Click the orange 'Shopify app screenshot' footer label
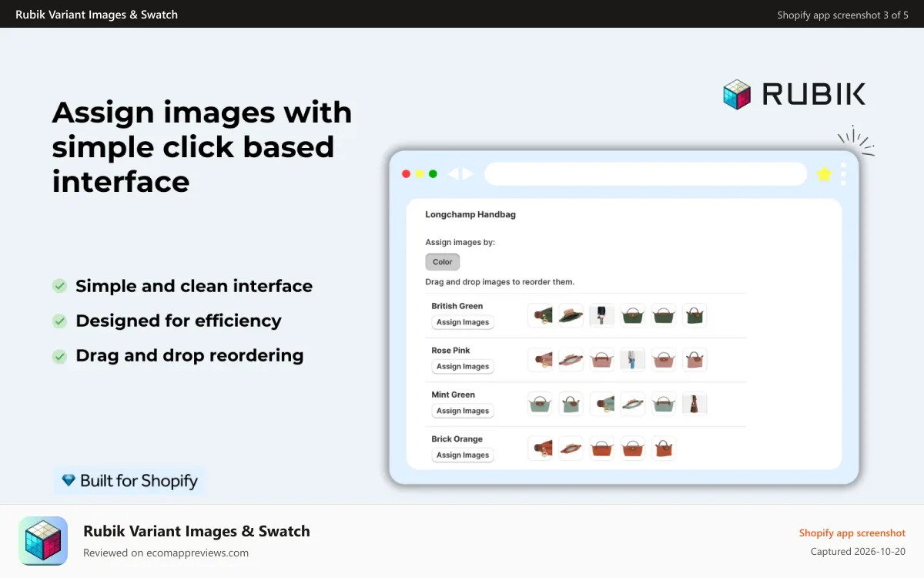924x578 pixels. point(852,533)
